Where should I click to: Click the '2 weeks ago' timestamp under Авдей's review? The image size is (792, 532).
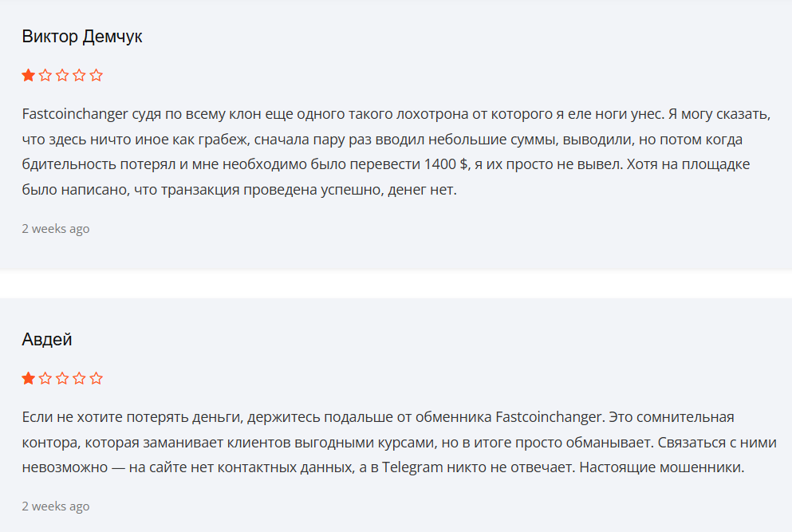point(56,506)
